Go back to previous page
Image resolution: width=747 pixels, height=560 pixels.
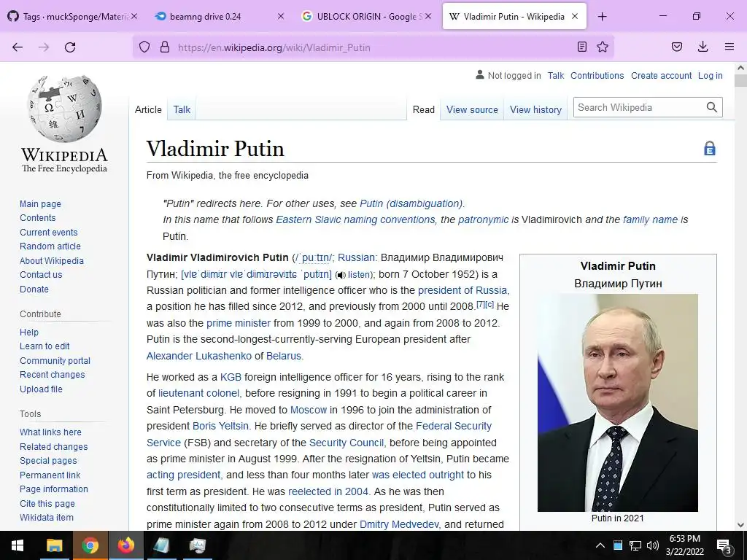pos(18,47)
